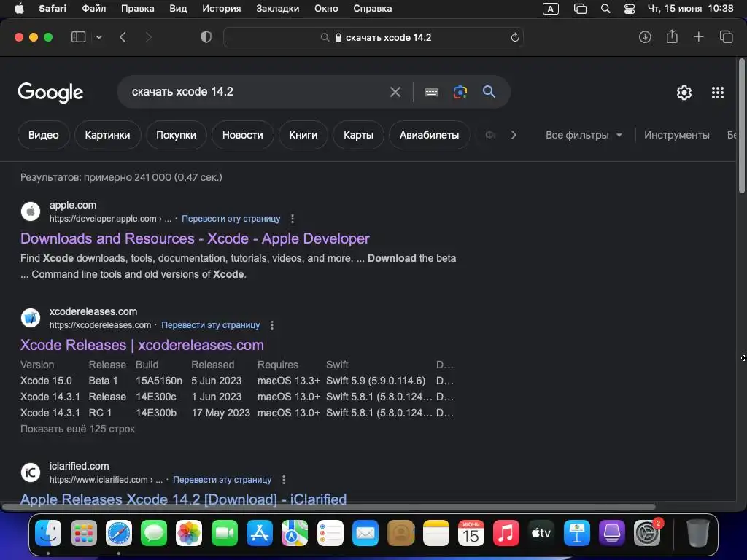
Task: Open the iClarified Xcode 14.2 result
Action: click(183, 499)
